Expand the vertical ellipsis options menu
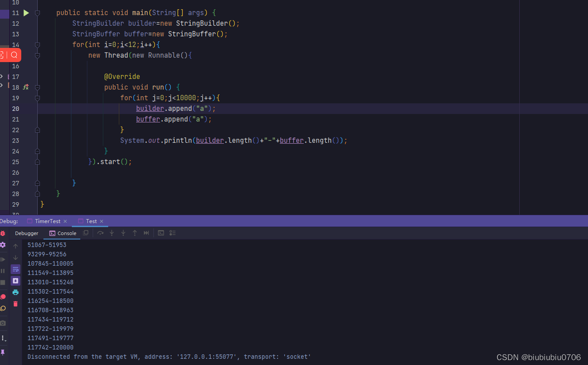This screenshot has width=588, height=365. click(3, 338)
